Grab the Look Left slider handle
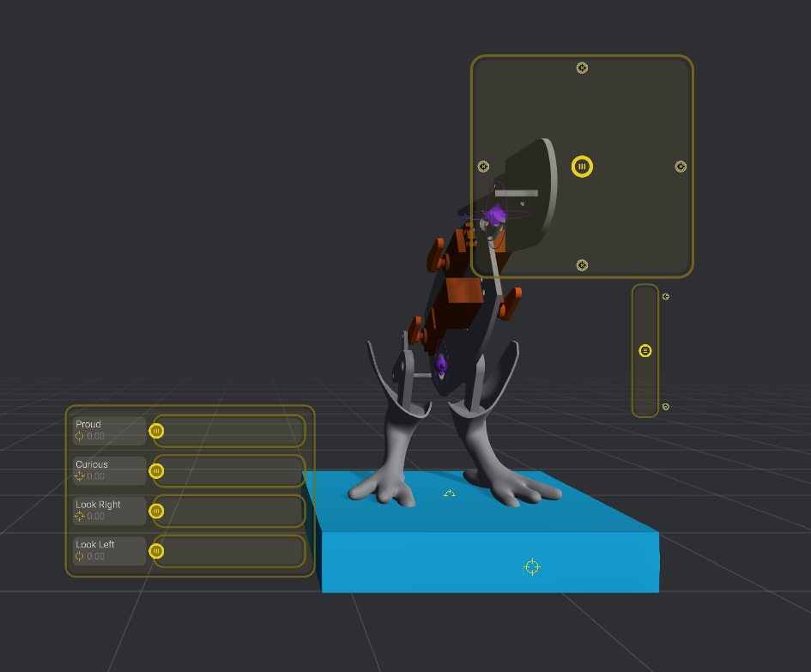The width and height of the screenshot is (811, 672). [x=156, y=552]
